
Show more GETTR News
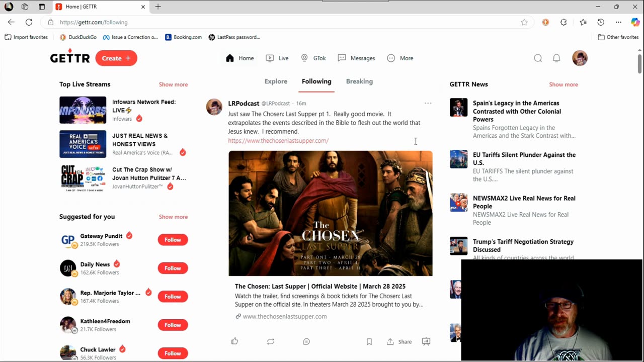563,84
